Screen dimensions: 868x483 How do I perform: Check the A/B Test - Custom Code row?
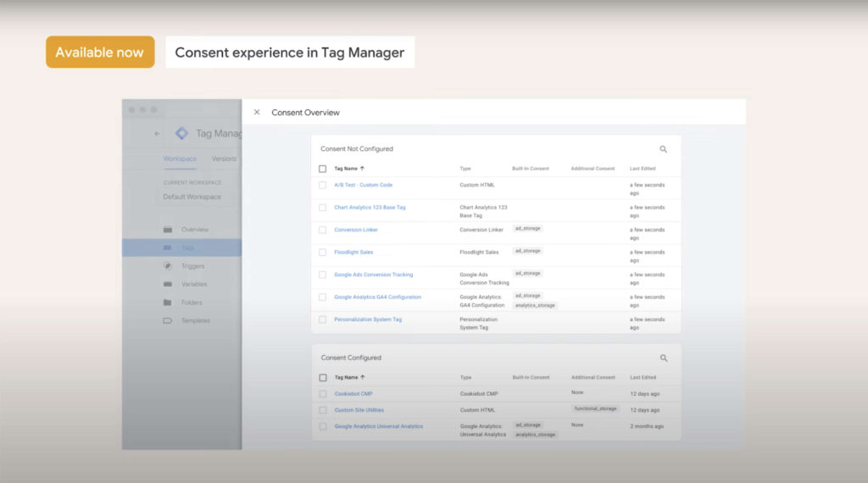point(323,186)
